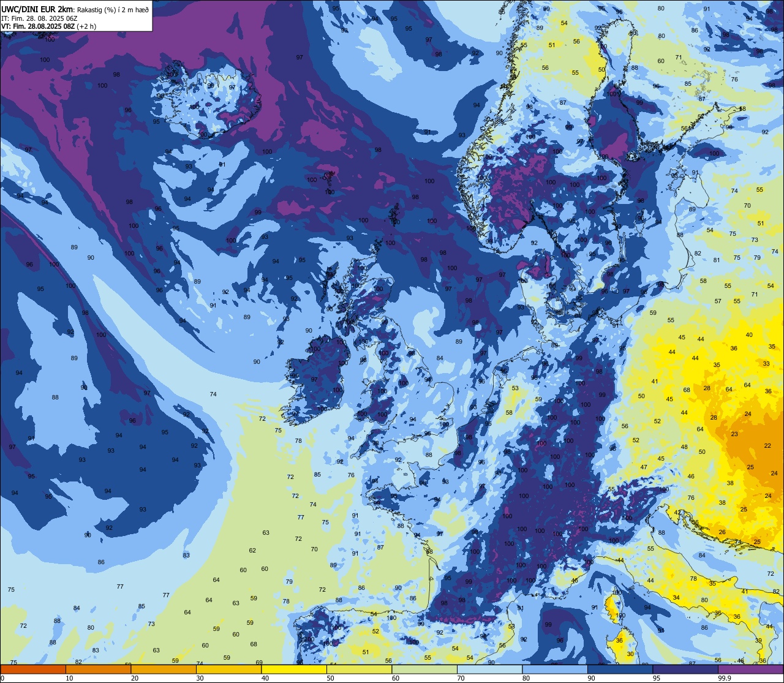The width and height of the screenshot is (784, 683).
Task: Click the legend tick label '40'
Action: [x=265, y=678]
